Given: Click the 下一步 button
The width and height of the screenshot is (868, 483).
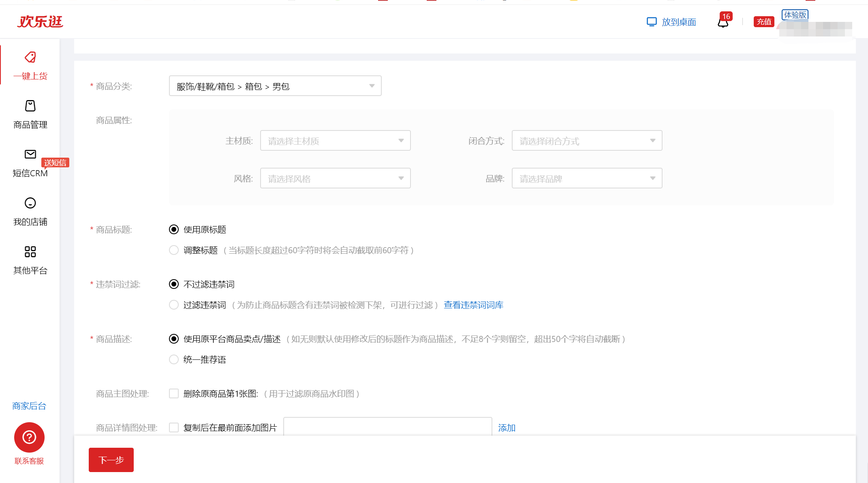Looking at the screenshot, I should coord(111,460).
